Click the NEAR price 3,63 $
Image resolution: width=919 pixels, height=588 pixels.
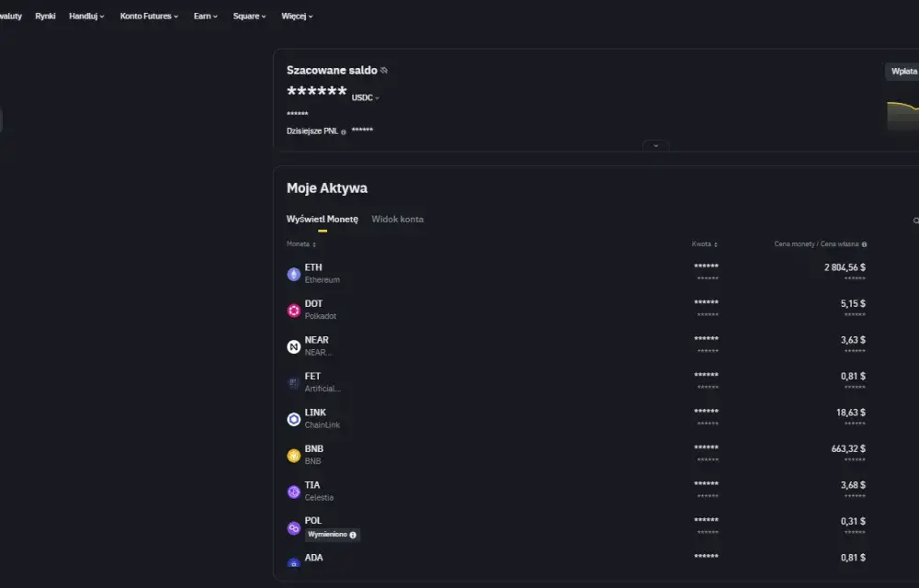[x=853, y=340]
